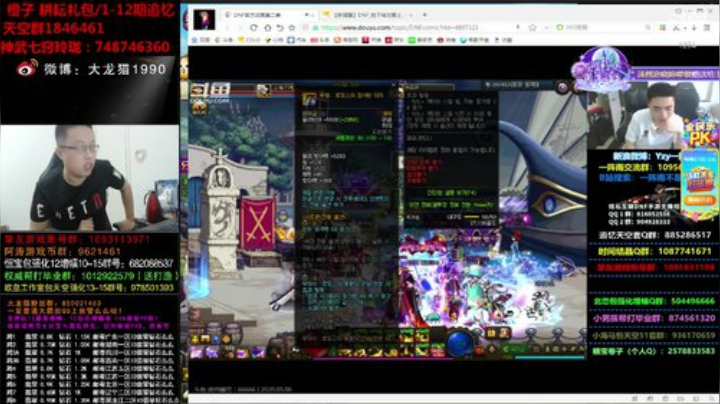Click the browser back arrow
The height and width of the screenshot is (404, 720).
tap(228, 28)
